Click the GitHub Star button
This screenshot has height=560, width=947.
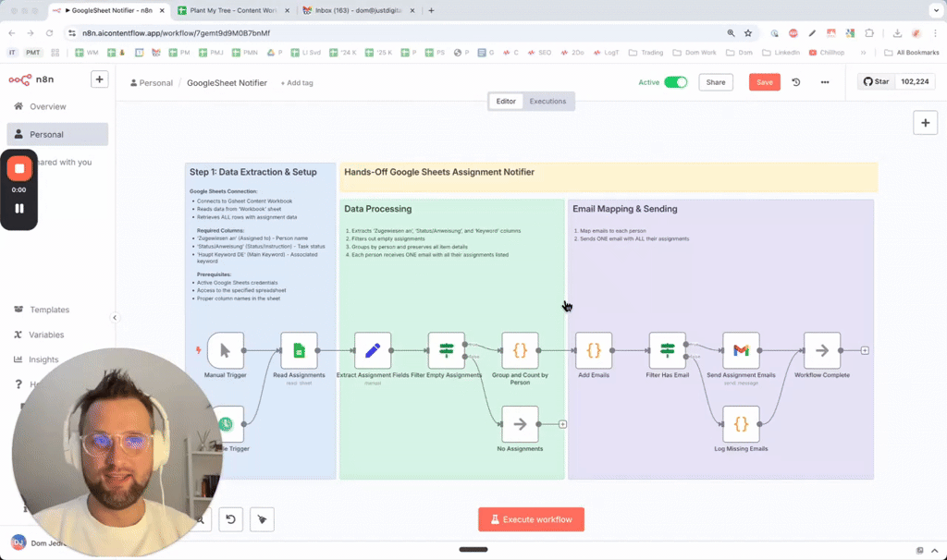coord(877,81)
